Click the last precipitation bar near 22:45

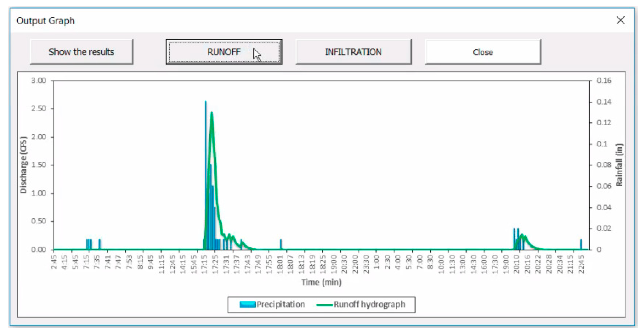coord(581,244)
